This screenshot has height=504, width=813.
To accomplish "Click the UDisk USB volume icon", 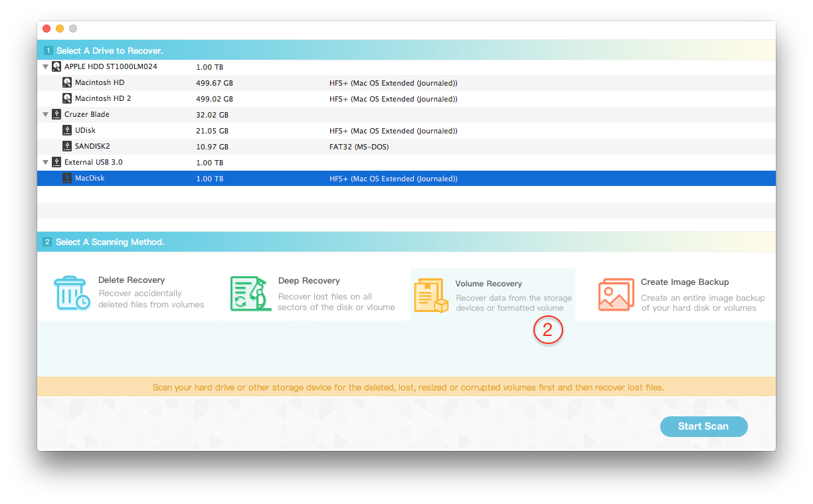I will [67, 130].
